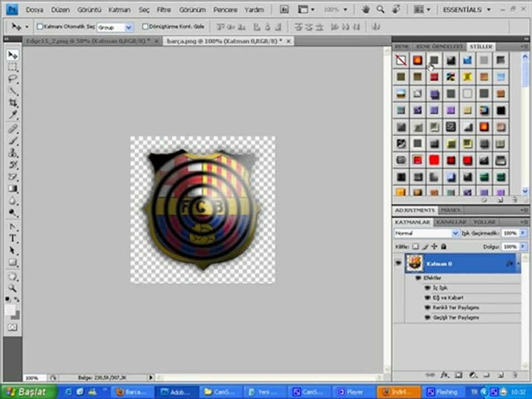The image size is (532, 399).
Task: Toggle Dönüştürme Kont. Göster checkbox
Action: point(145,27)
